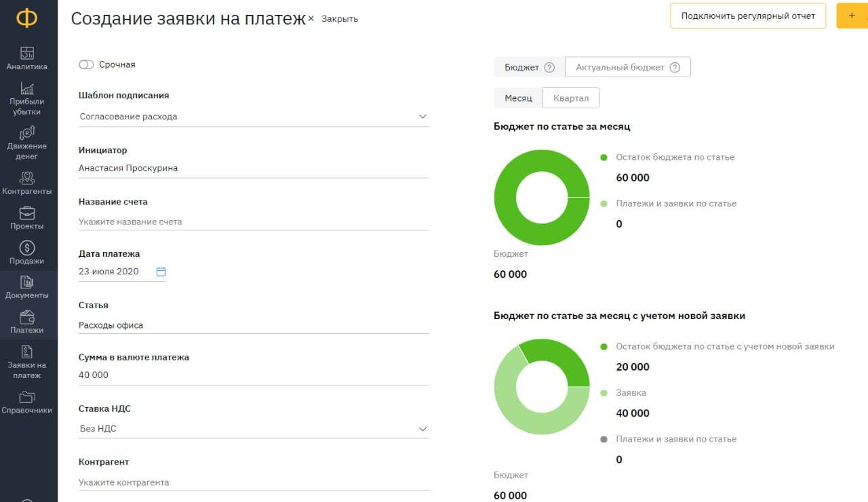This screenshot has height=502, width=868.
Task: Go to Контрагенты in sidebar
Action: point(27,183)
